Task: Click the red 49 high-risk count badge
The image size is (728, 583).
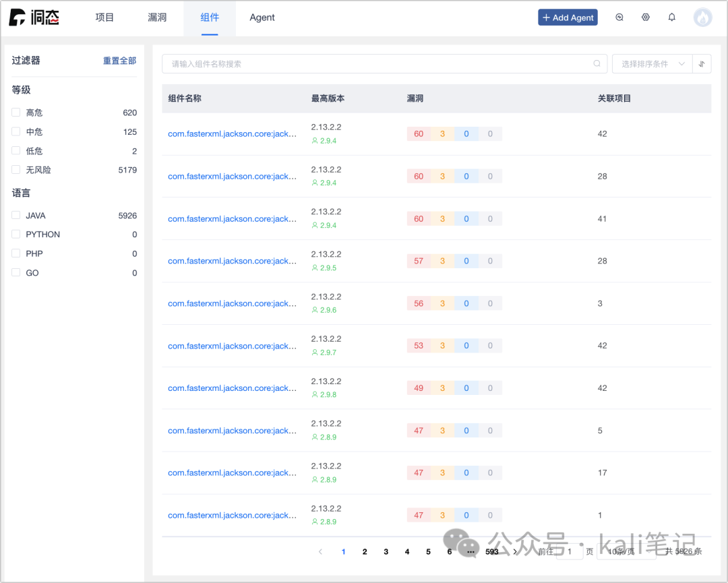Action: [419, 388]
